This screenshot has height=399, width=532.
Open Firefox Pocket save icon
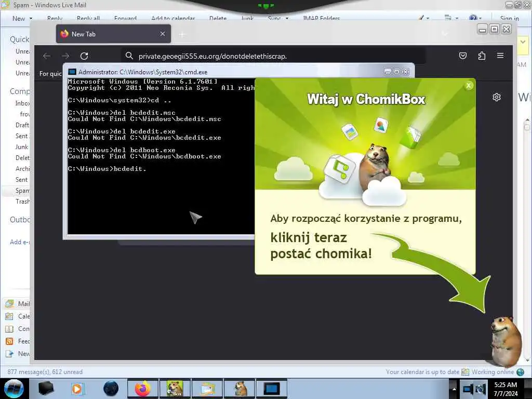click(x=463, y=56)
